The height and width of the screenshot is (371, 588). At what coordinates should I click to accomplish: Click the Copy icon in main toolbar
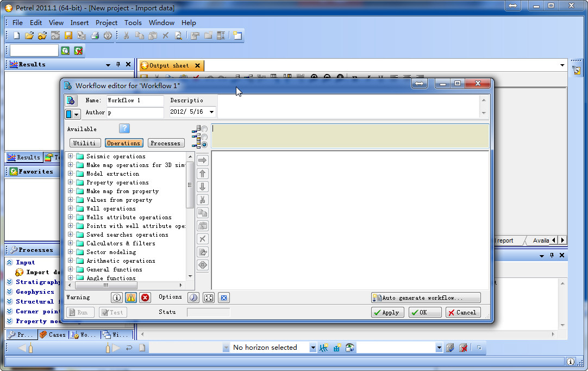tap(140, 36)
